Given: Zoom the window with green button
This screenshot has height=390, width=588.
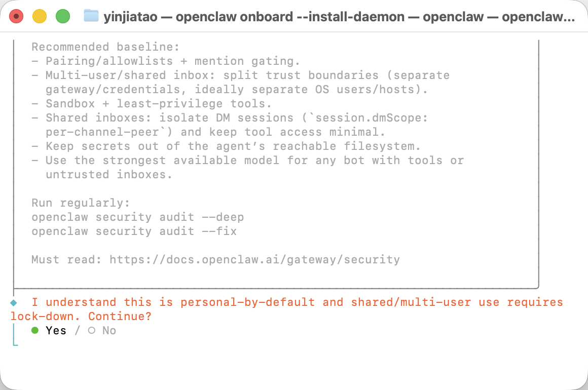Looking at the screenshot, I should (62, 16).
